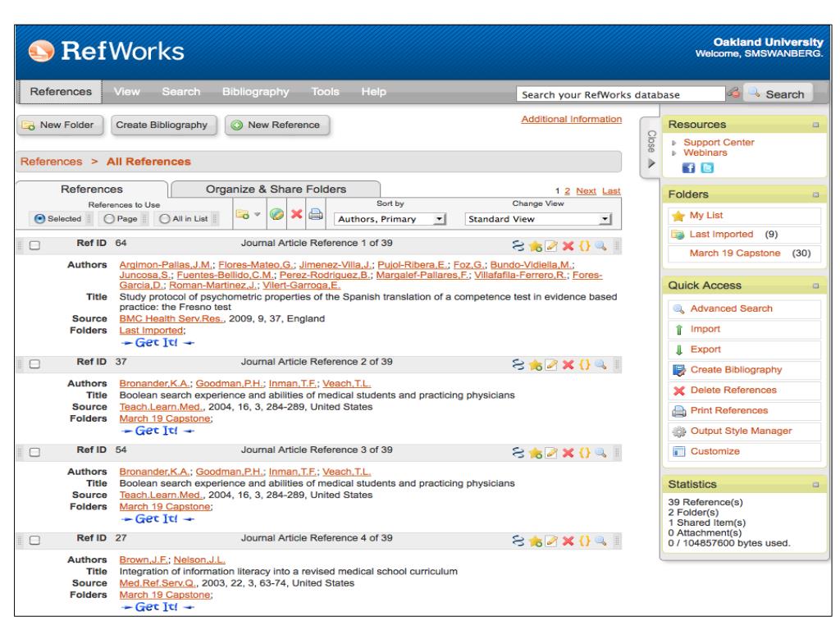
Task: Click the magnifier view icon for Ref ID 37
Action: [600, 364]
